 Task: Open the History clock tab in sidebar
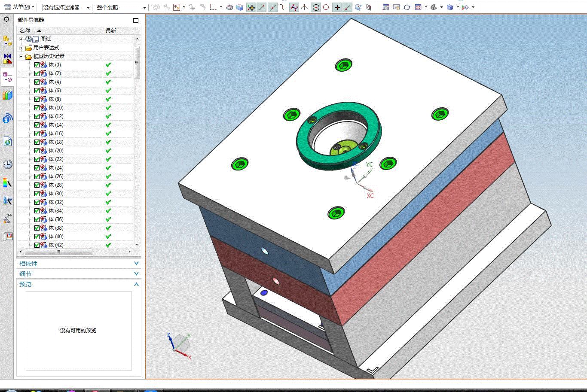[x=7, y=164]
